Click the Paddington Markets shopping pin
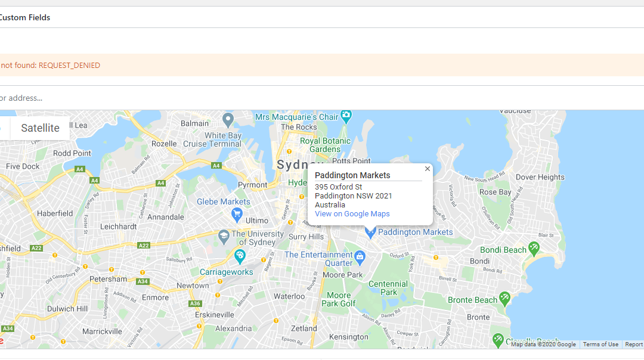Image resolution: width=644 pixels, height=360 pixels. pos(370,232)
